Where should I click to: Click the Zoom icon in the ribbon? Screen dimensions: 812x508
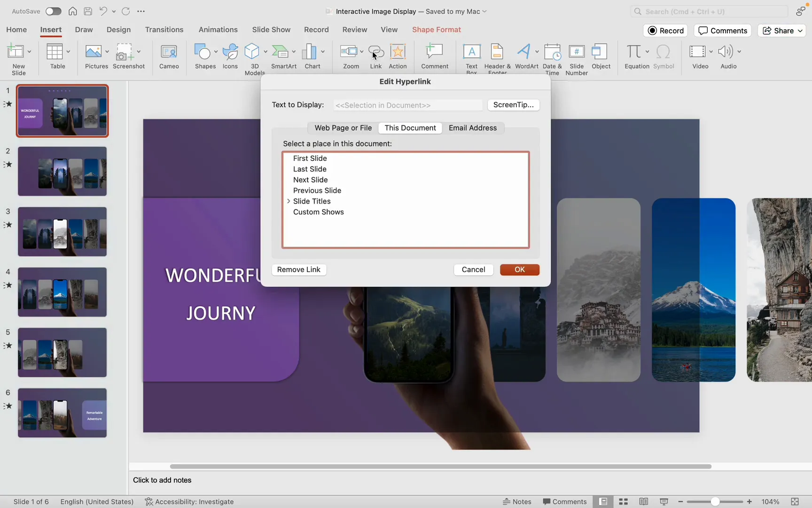(349, 52)
